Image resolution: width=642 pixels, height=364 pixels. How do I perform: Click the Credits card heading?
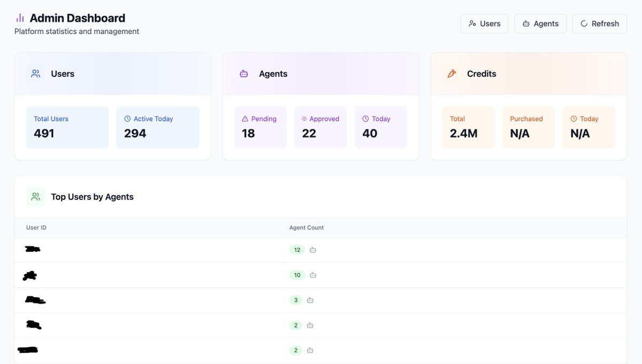tap(481, 74)
